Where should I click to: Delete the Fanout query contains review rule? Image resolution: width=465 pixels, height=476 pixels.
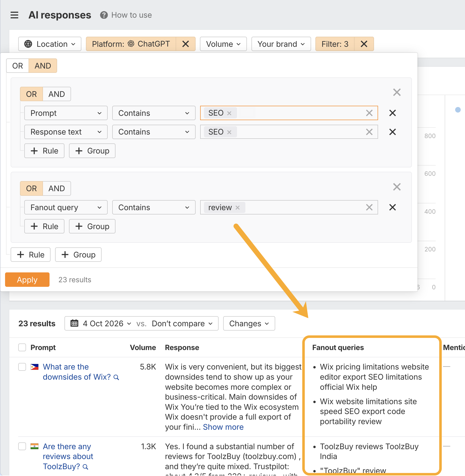tap(392, 207)
